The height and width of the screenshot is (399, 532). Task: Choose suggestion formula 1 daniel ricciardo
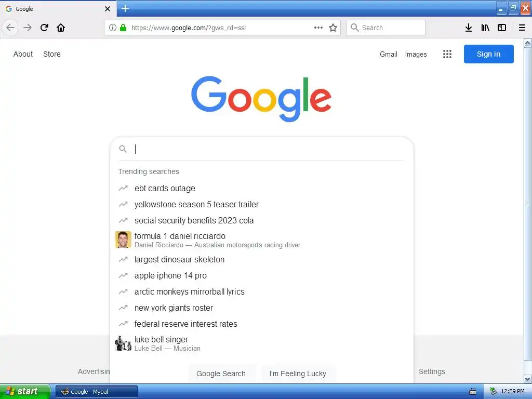(x=262, y=240)
